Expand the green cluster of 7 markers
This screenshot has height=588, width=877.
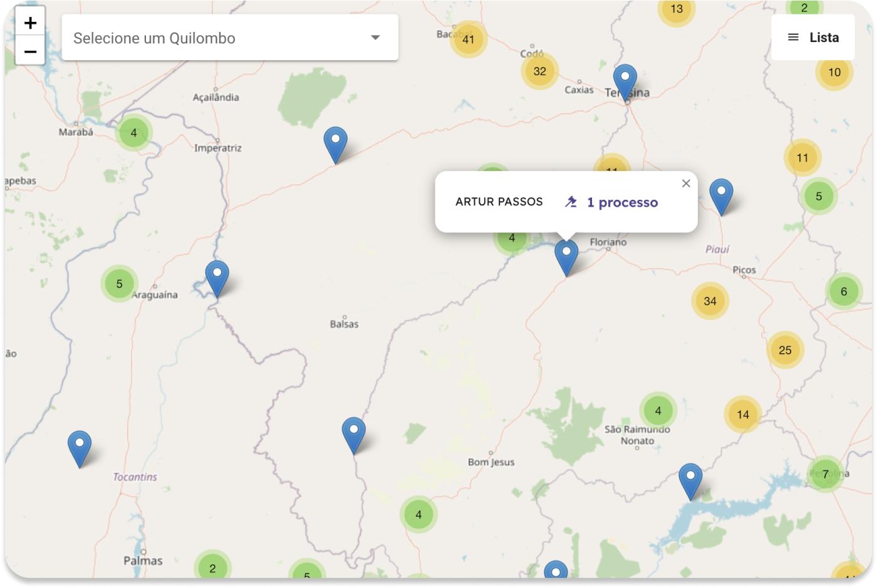[826, 474]
